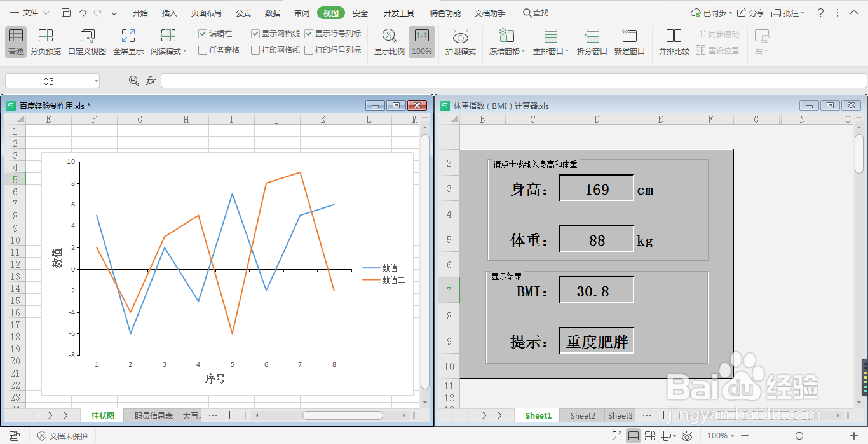Open the 文件 menu dropdown

(x=28, y=13)
